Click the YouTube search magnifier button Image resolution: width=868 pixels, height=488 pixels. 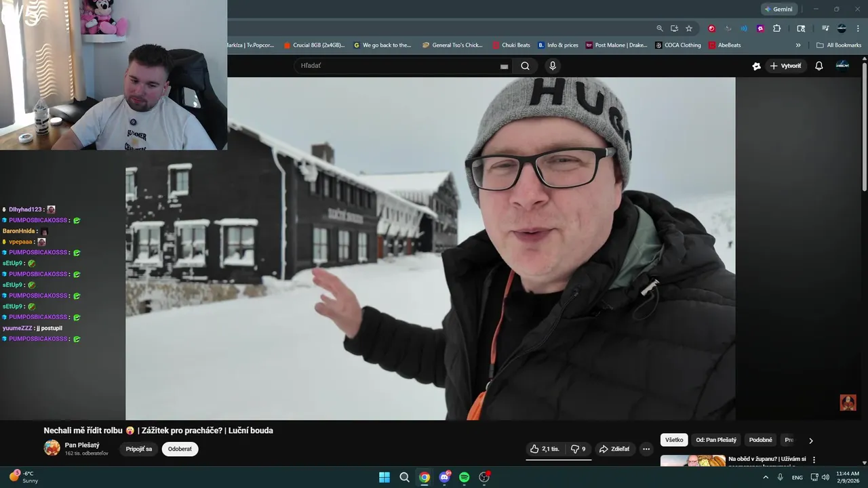point(525,66)
